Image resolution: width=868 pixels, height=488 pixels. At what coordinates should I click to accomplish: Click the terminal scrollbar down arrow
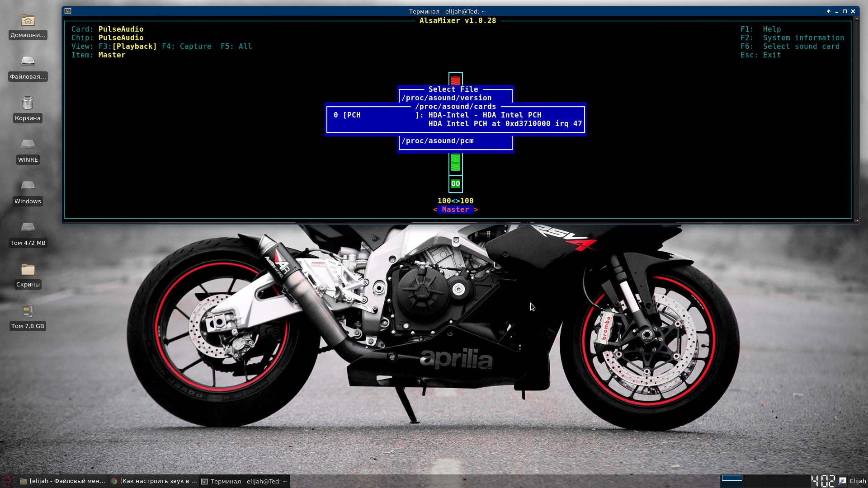[x=856, y=221]
